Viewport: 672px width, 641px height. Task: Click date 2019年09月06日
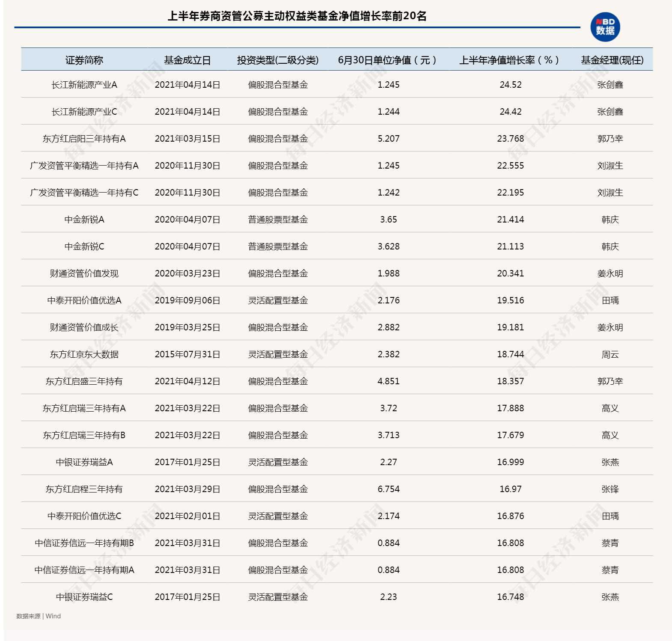coord(187,300)
